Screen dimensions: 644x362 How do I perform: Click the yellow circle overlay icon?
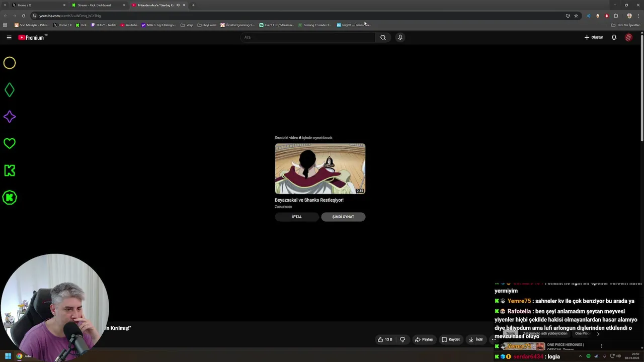coord(10,63)
